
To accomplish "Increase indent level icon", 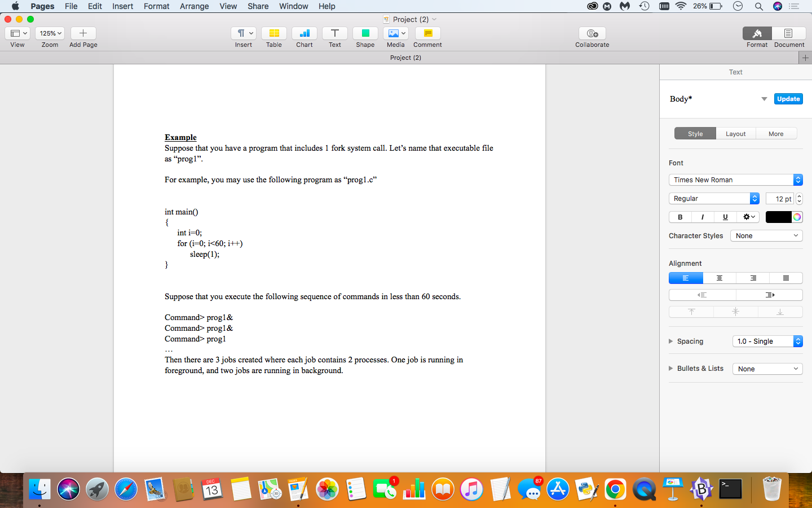I will click(x=770, y=295).
